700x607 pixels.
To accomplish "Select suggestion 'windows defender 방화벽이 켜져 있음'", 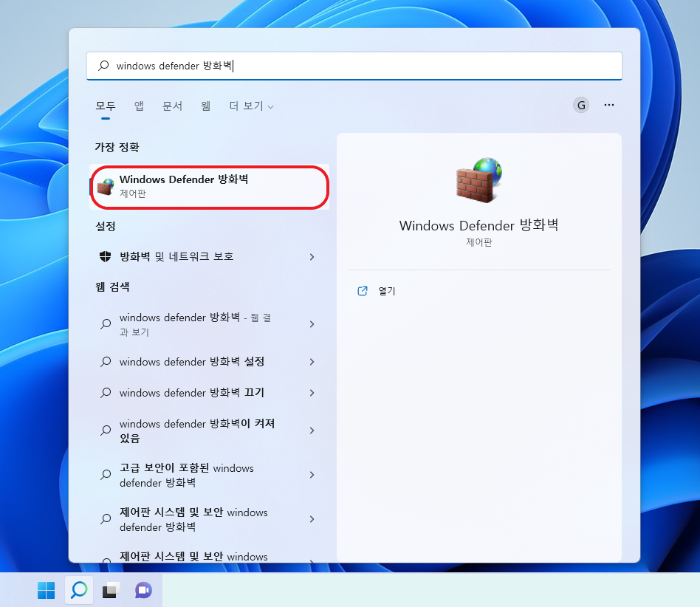I will (210, 431).
